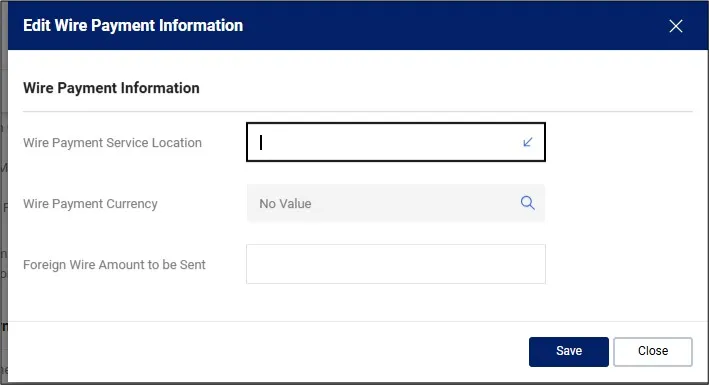Open the Wire Payment Service Location arrow prompt
This screenshot has width=709, height=385.
pyautogui.click(x=527, y=142)
